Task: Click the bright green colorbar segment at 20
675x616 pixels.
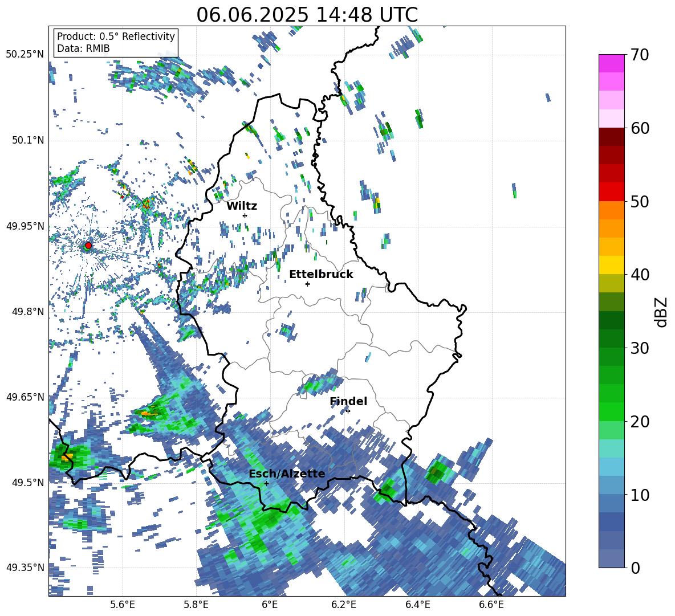Action: tap(611, 411)
